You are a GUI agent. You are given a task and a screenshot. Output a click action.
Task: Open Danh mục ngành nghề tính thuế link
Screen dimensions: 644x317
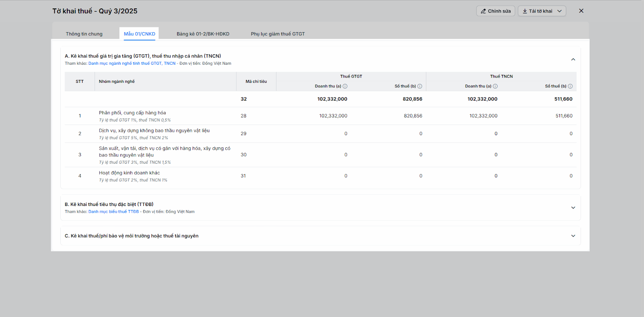pyautogui.click(x=132, y=64)
